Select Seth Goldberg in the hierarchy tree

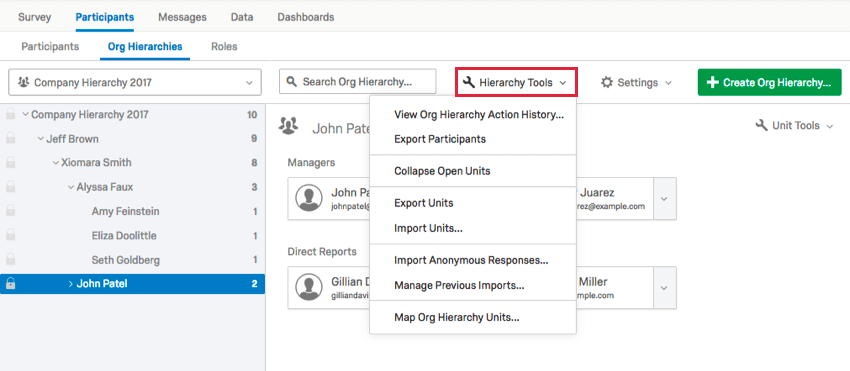(x=126, y=260)
